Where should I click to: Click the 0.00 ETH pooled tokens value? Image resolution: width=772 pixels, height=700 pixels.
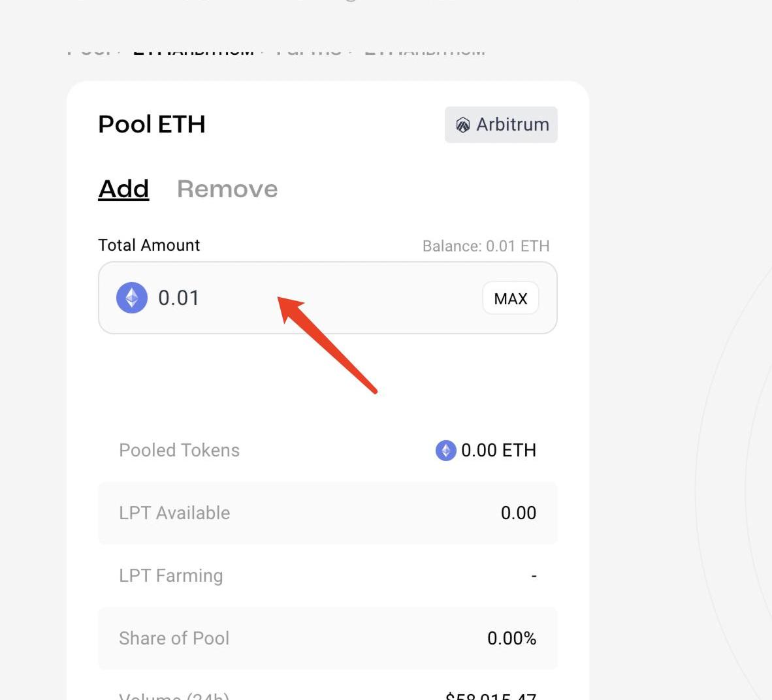point(498,451)
